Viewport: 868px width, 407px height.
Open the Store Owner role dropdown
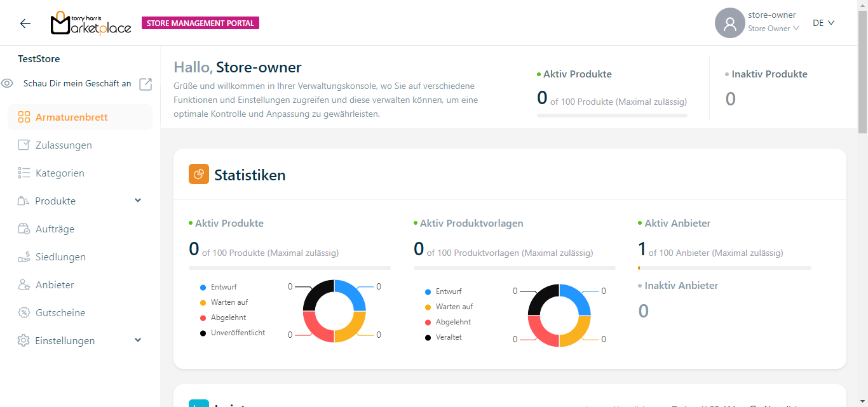pyautogui.click(x=773, y=29)
